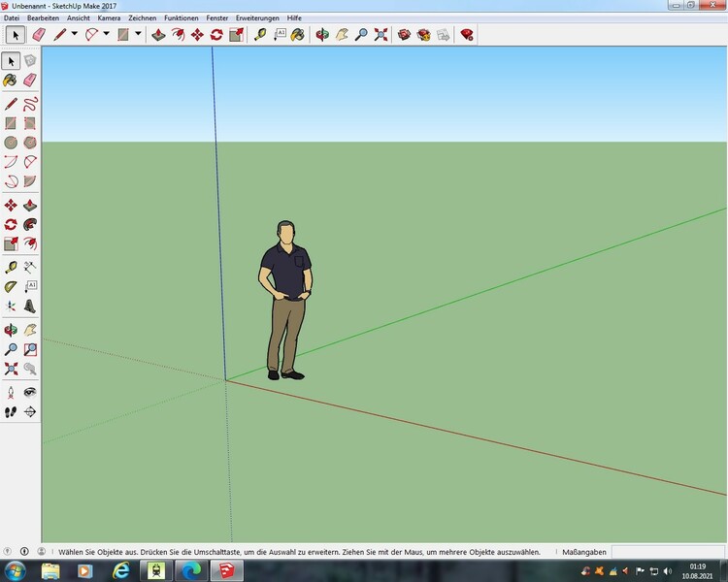
Task: Expand the arc tool dropdown arrow
Action: coord(106,34)
